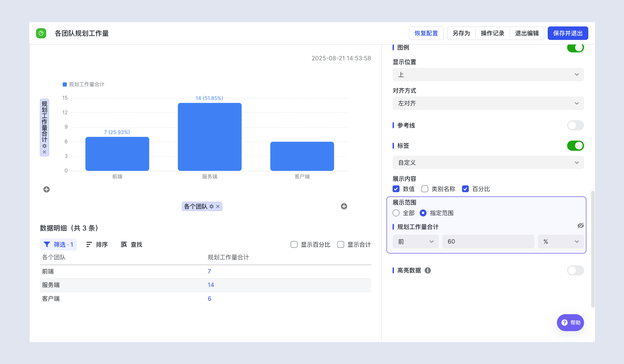Toggle the crossed-eye visibility icon for 规划工作量合计

pyautogui.click(x=580, y=226)
